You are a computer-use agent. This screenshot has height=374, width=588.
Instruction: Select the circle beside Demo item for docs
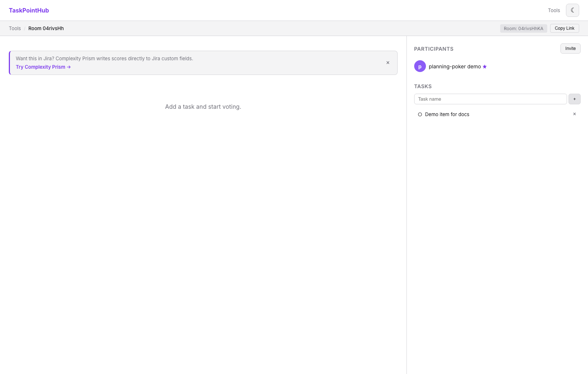(420, 115)
